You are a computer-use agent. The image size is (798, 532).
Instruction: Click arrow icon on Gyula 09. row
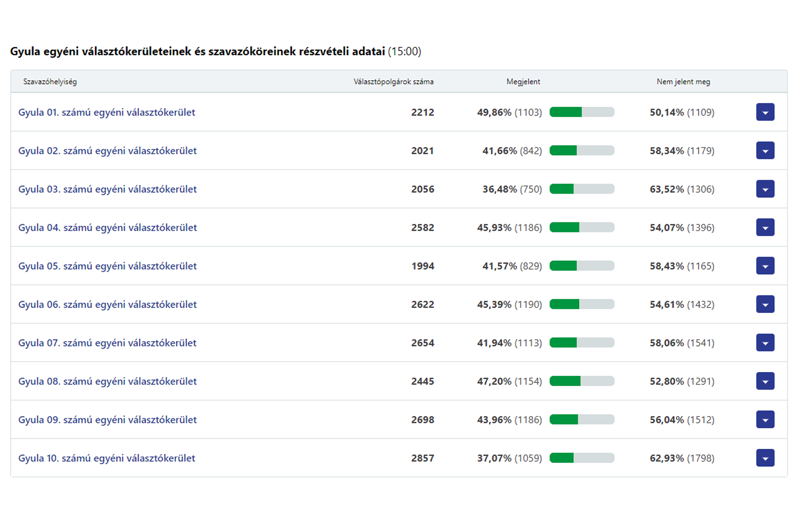click(x=765, y=420)
